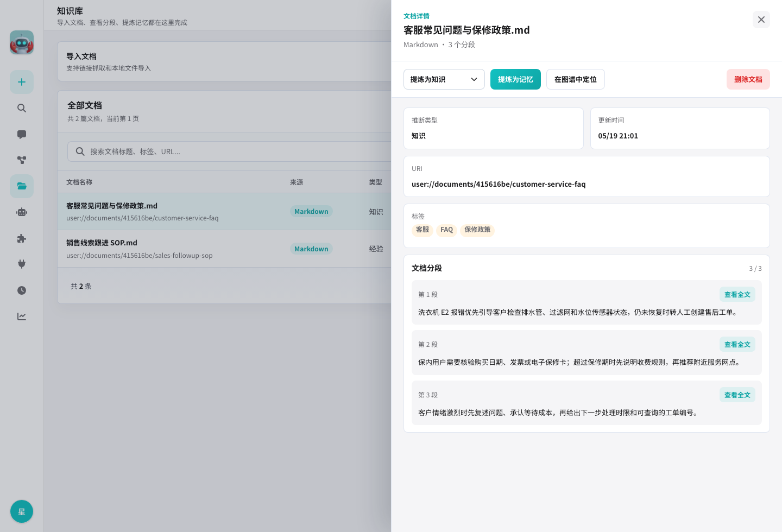Open the graph nodes icon in sidebar
The image size is (782, 532).
click(x=22, y=160)
